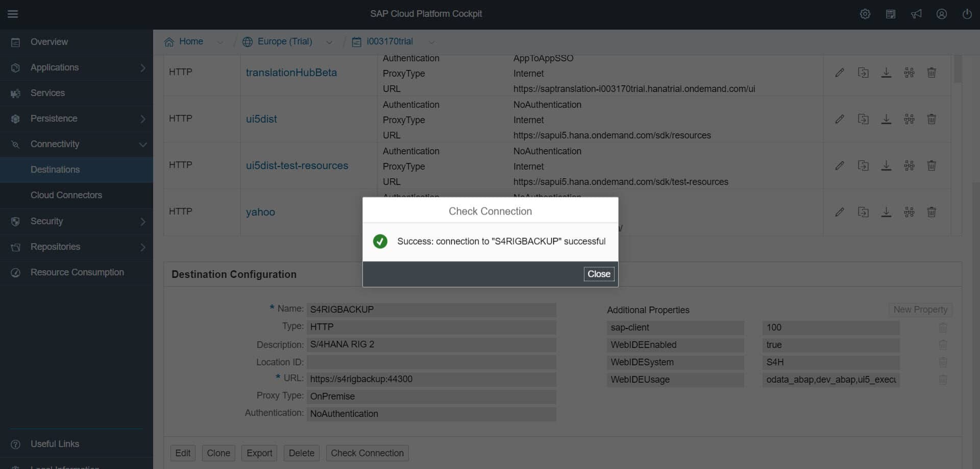This screenshot has height=469, width=980.
Task: Close the Check Connection dialog
Action: click(598, 274)
